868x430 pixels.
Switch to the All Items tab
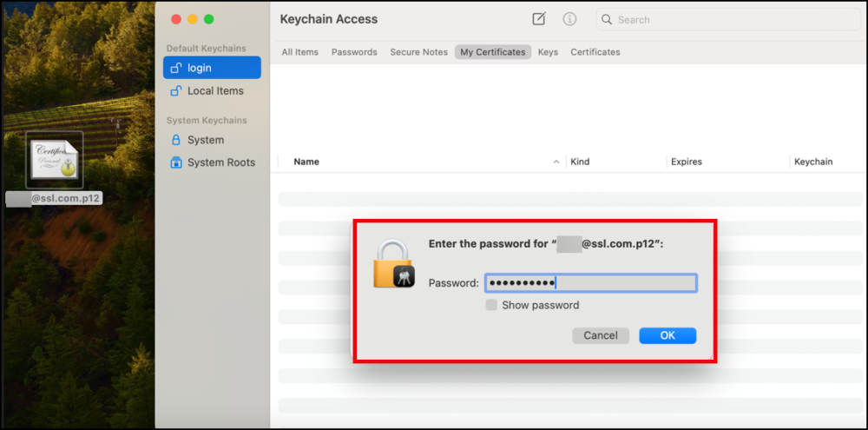(299, 52)
